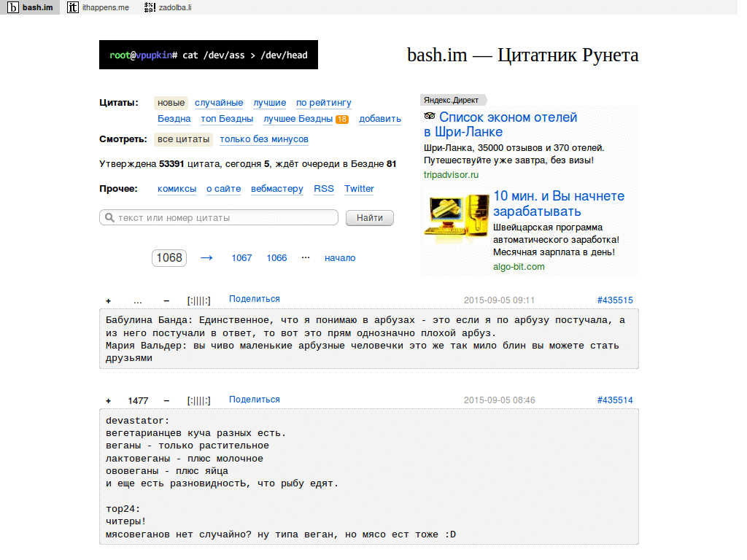Mark quote #435515 as bayan [:||||:]
This screenshot has width=747, height=560.
pos(198,301)
